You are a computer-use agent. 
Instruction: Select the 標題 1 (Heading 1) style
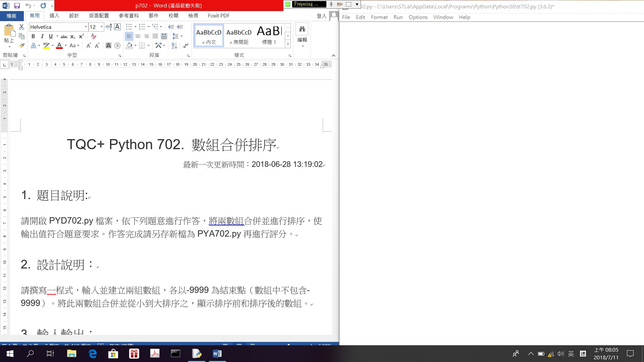point(269,36)
